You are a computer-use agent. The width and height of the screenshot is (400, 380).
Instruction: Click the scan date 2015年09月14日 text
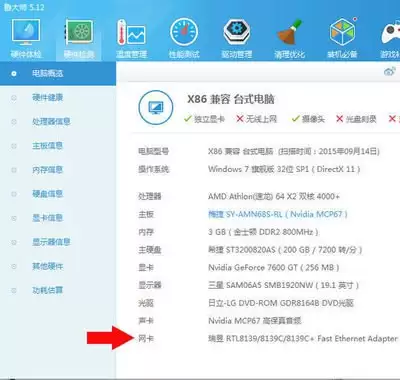pyautogui.click(x=348, y=151)
